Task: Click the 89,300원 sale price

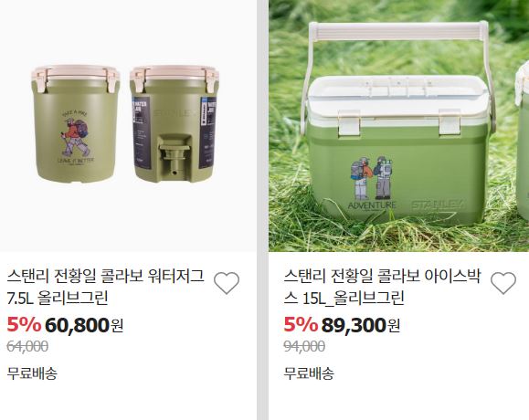Action: tap(360, 325)
